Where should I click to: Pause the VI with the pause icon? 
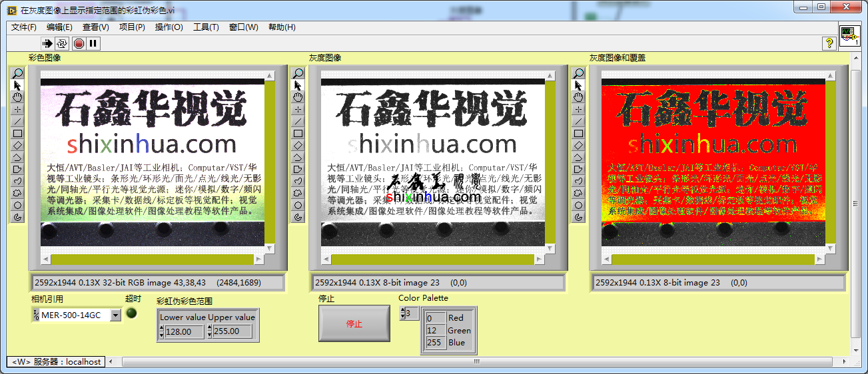93,43
